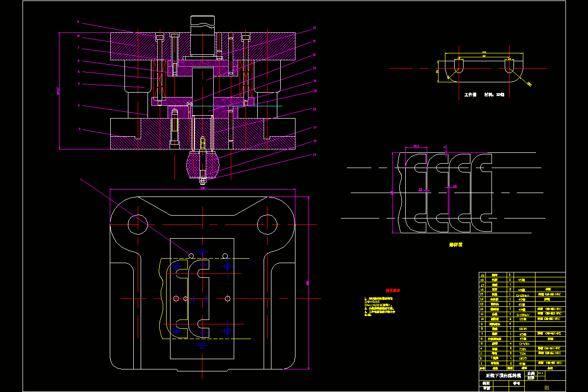588x392 pixels.
Task: Click 审核 label in title block
Action: click(486, 388)
